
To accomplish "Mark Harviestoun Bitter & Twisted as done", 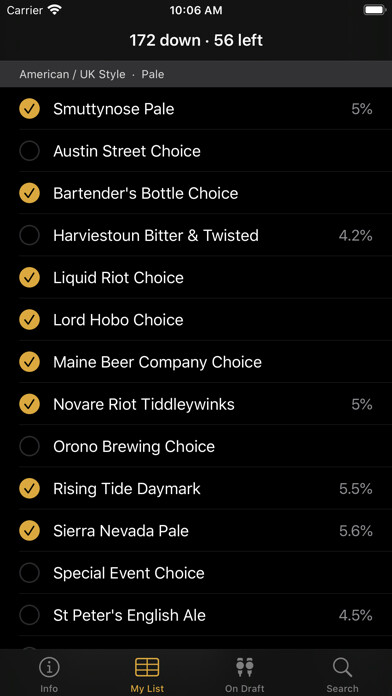I will click(x=29, y=235).
